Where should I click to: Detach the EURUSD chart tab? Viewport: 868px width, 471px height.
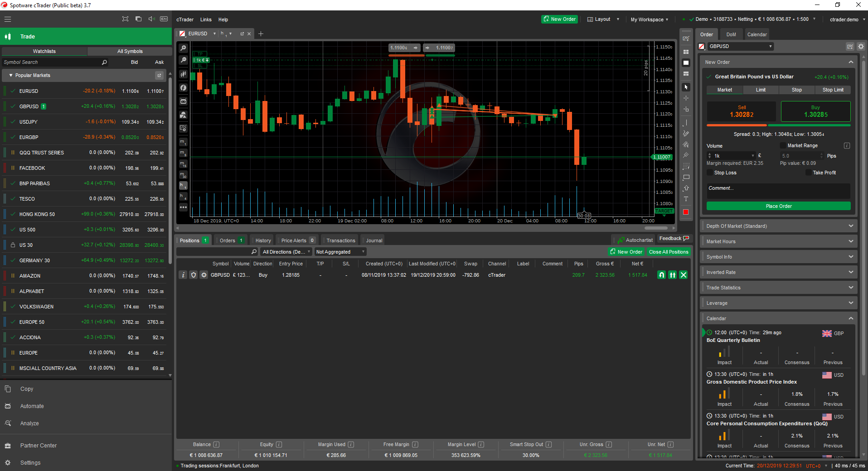coord(242,34)
